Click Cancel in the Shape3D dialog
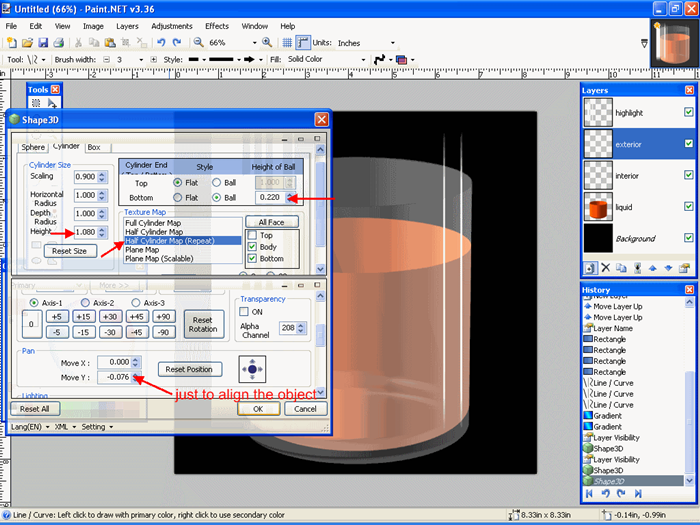 pos(305,409)
